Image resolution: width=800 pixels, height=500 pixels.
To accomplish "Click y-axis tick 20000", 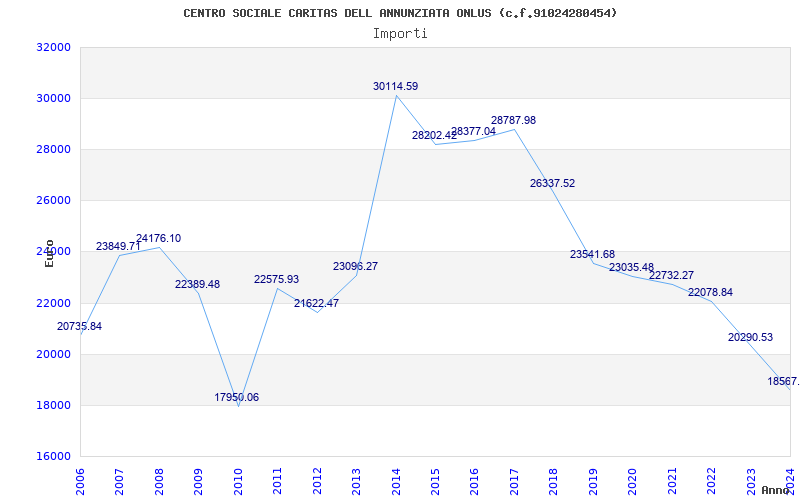I will coord(53,354).
